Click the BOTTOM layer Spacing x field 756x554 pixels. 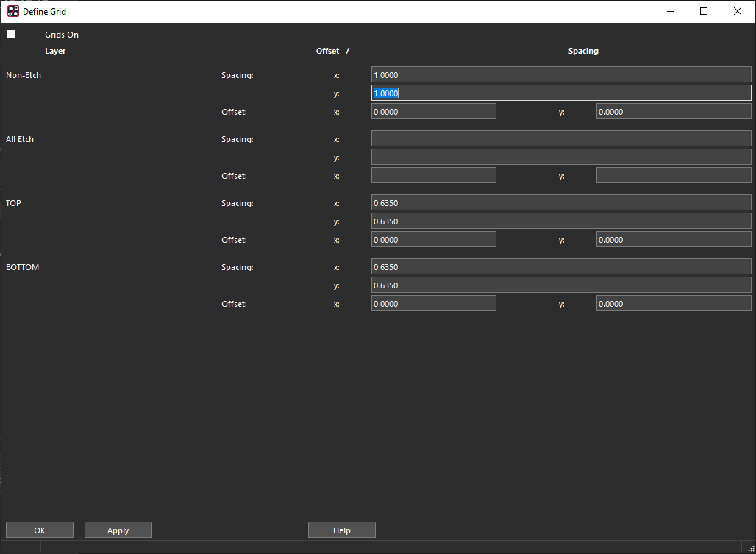pyautogui.click(x=560, y=266)
